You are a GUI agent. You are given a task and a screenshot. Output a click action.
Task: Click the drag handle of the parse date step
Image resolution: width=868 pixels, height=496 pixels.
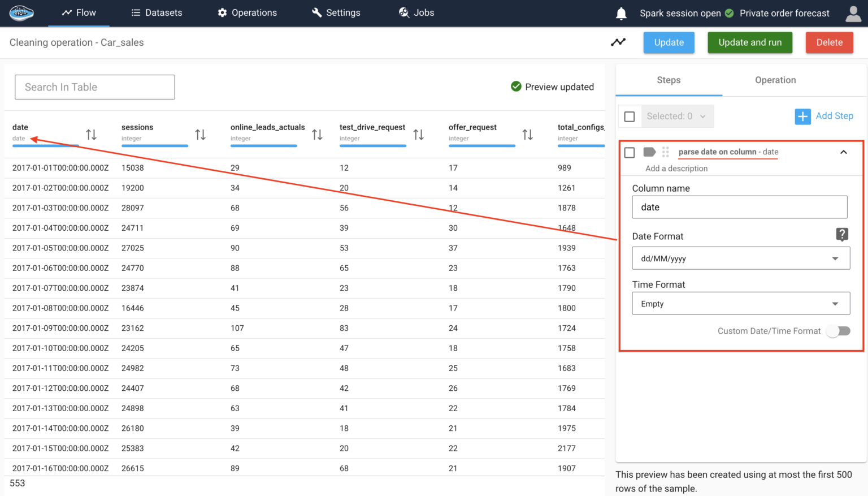tap(665, 152)
